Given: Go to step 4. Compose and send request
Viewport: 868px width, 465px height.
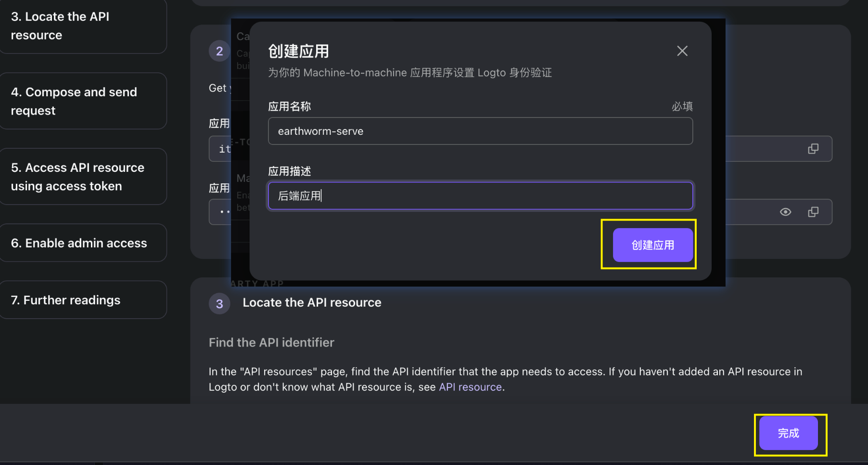Looking at the screenshot, I should coord(83,101).
